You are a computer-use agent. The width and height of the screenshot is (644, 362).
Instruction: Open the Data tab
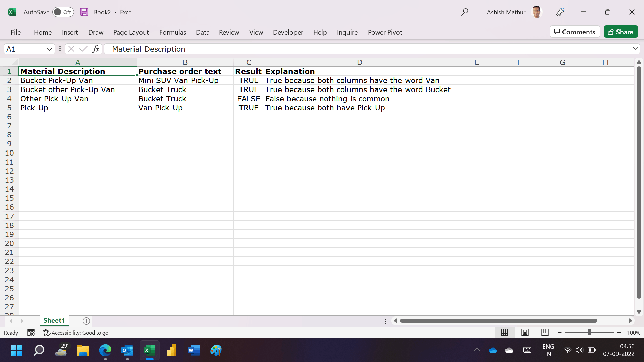(x=203, y=32)
